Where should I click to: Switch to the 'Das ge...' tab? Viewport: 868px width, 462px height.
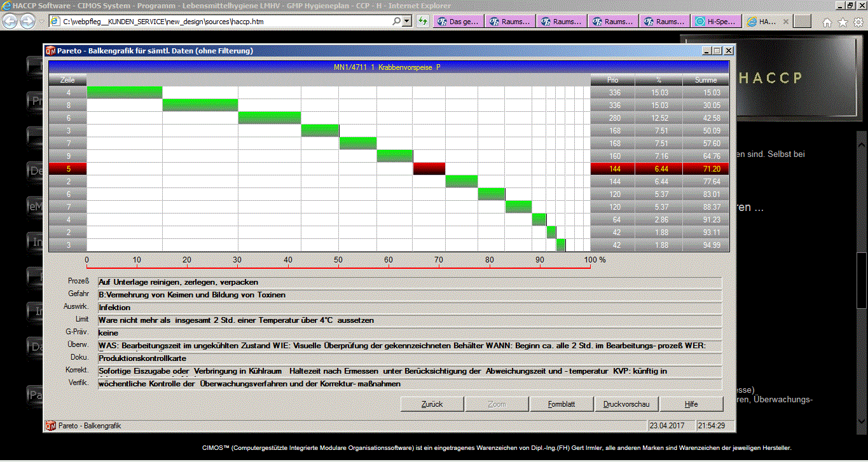[x=458, y=22]
